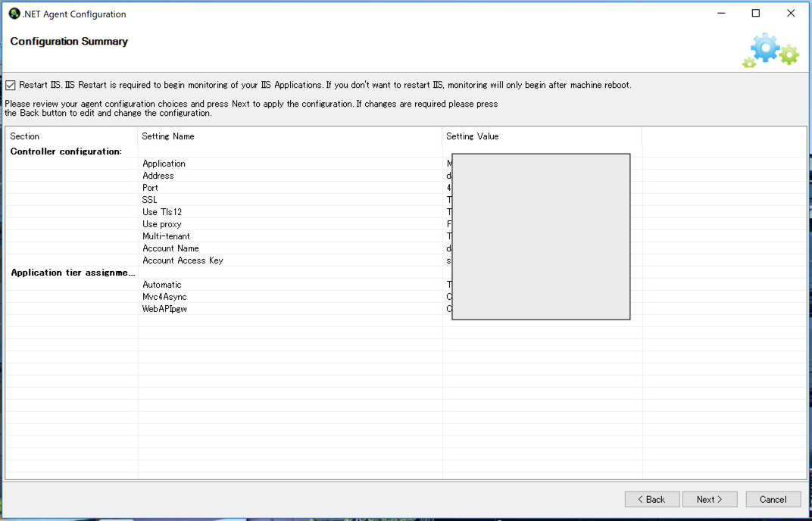Viewport: 812px width, 521px height.
Task: Select the Application setting row
Action: (164, 164)
